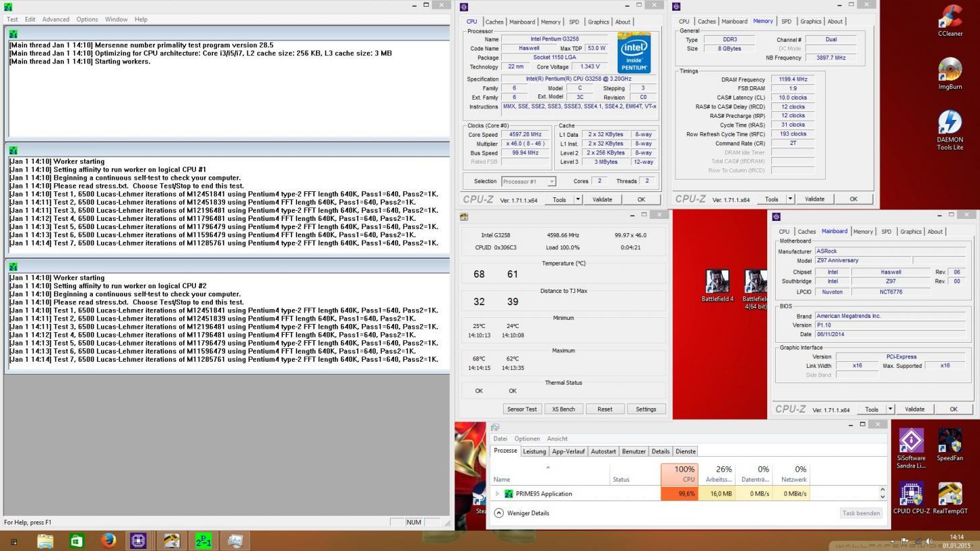Click the Sensor Test button in RealTemp
This screenshot has width=980, height=551.
click(x=522, y=409)
